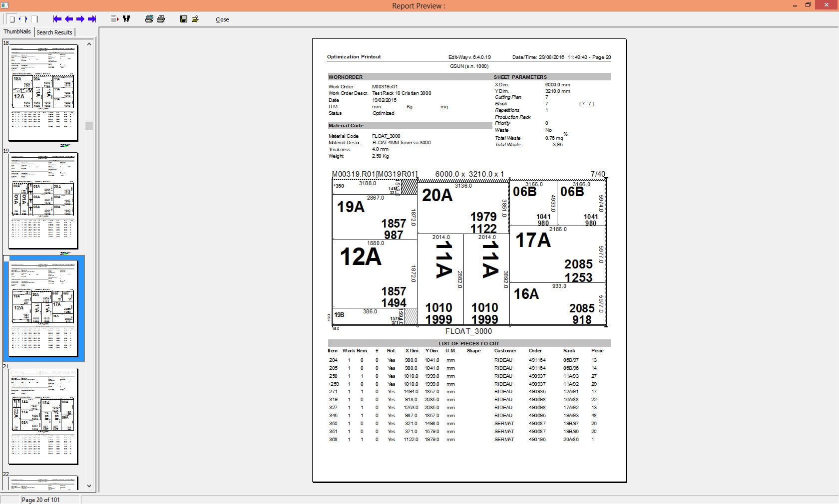
Task: Save the report with floppy disk icon
Action: 184,19
